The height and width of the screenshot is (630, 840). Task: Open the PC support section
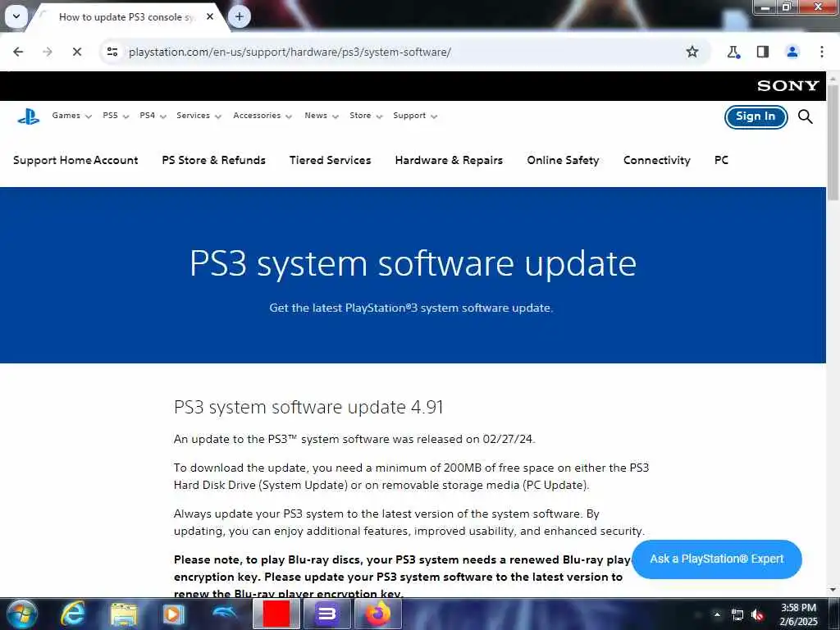click(721, 160)
